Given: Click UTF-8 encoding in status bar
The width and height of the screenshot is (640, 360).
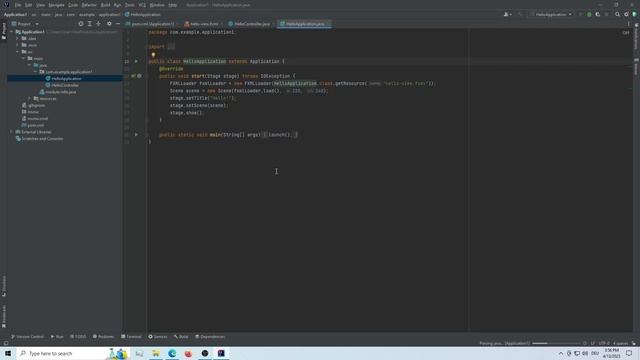Looking at the screenshot, I should click(x=604, y=343).
